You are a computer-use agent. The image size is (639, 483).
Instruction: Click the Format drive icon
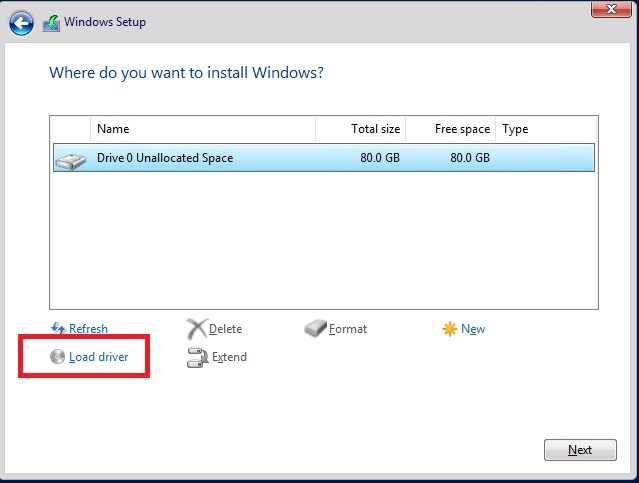tap(315, 329)
